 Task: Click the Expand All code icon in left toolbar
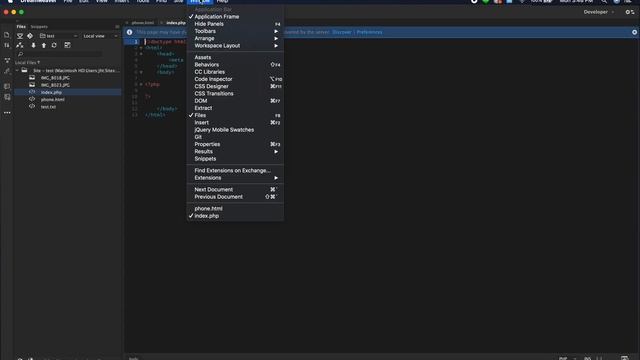tap(7, 60)
